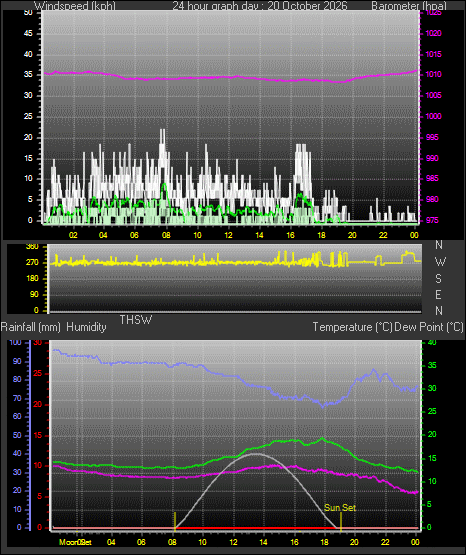This screenshot has width=466, height=555.
Task: Click 975 on the barometer axis
Action: pos(432,220)
